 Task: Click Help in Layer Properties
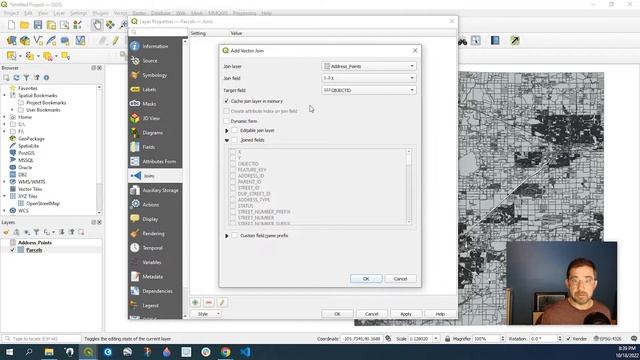click(x=440, y=314)
